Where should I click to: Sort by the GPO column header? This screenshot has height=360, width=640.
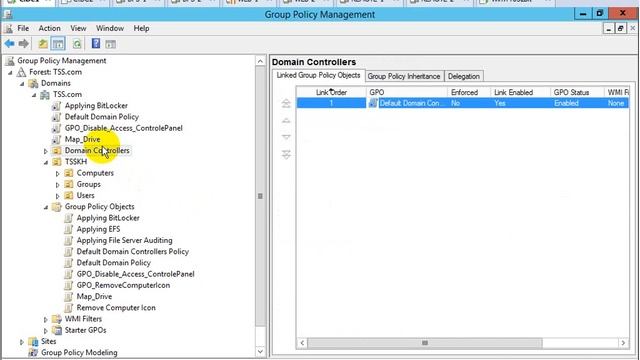(407, 93)
